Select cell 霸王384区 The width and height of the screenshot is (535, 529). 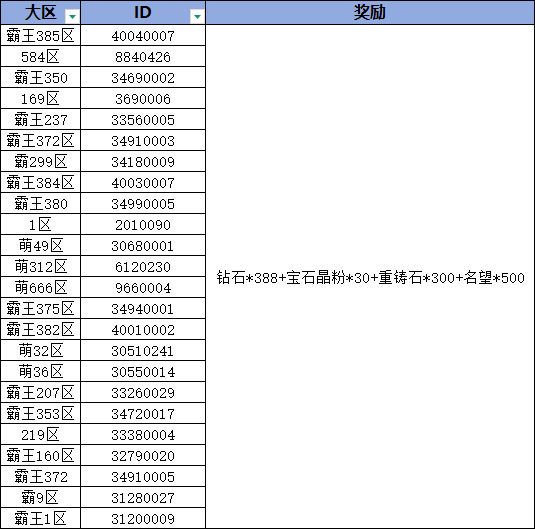(41, 182)
